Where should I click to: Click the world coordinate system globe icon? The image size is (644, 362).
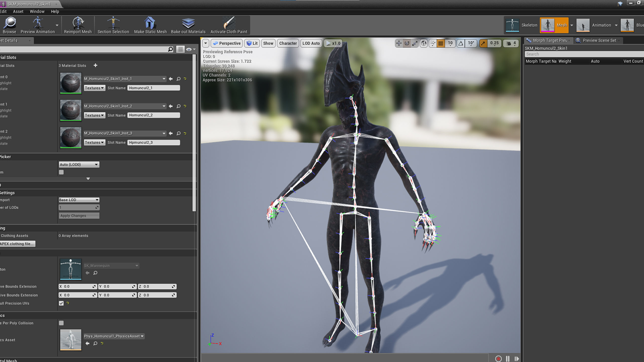point(424,43)
